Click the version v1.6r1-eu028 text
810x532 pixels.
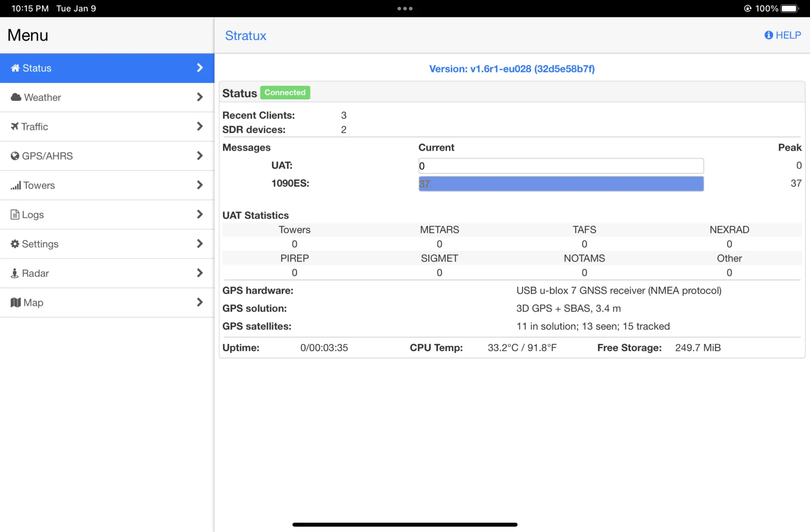[x=512, y=69]
